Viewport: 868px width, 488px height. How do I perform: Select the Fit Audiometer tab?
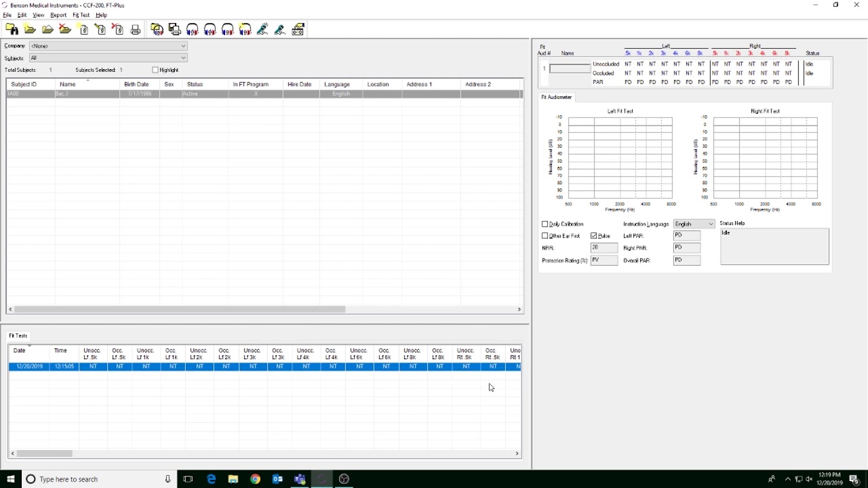(557, 97)
